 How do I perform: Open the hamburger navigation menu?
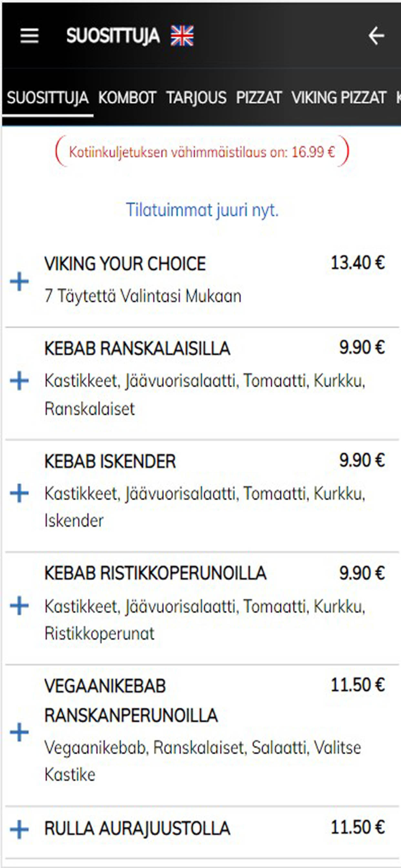(28, 36)
